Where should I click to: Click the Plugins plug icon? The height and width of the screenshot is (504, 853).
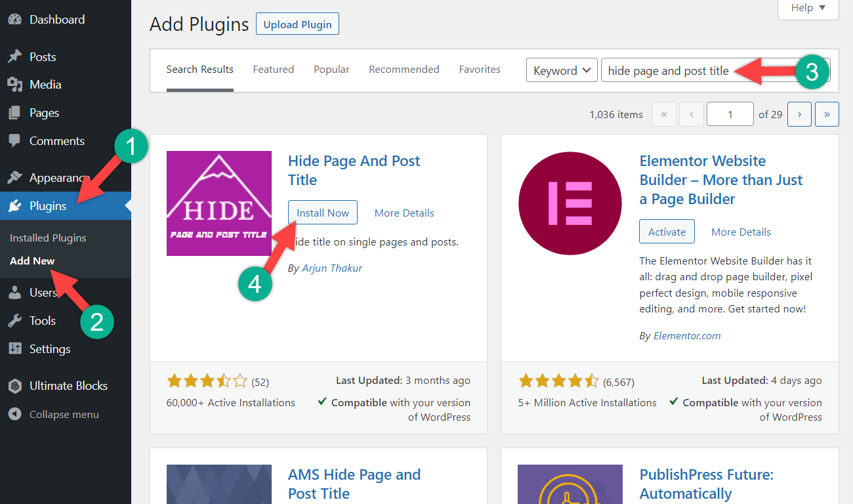[x=14, y=206]
